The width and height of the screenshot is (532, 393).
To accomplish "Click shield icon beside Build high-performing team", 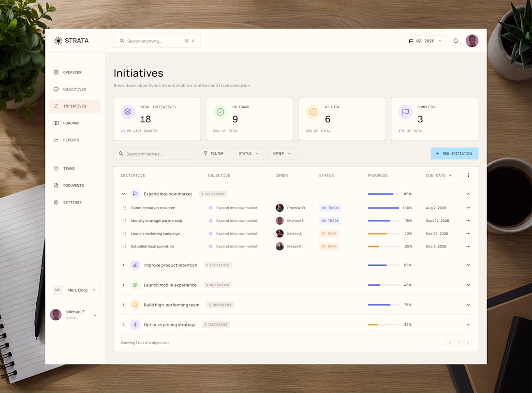I will click(135, 305).
